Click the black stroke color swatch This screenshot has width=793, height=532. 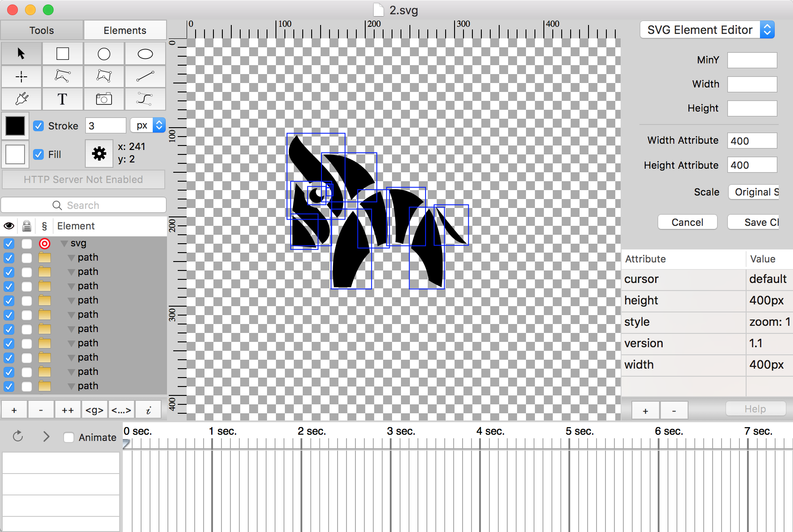coord(15,126)
